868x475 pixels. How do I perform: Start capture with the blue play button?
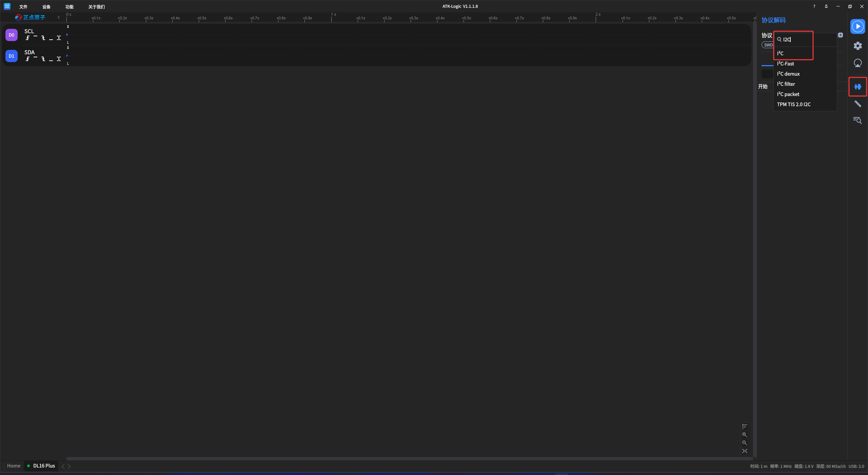coord(857,26)
